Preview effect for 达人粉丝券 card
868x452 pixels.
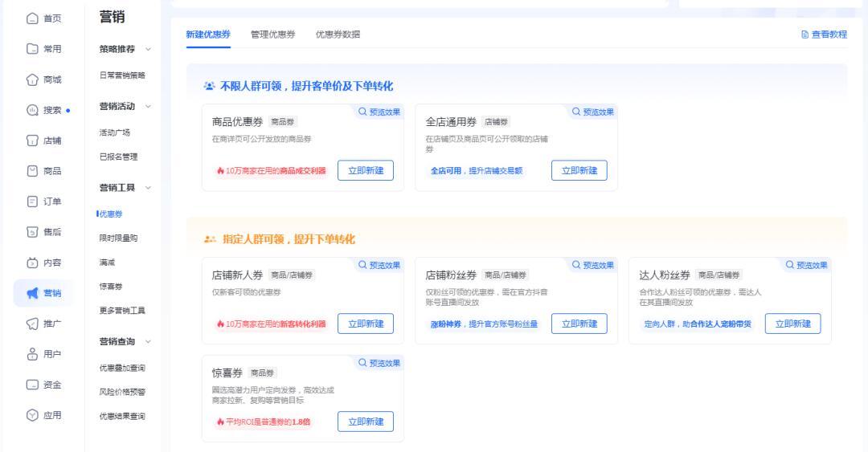(807, 265)
